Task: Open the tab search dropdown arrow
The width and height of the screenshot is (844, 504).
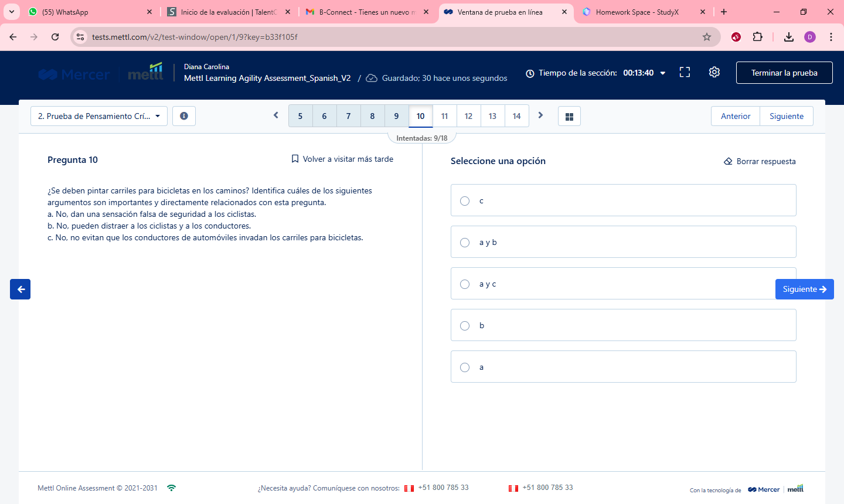Action: [12, 12]
